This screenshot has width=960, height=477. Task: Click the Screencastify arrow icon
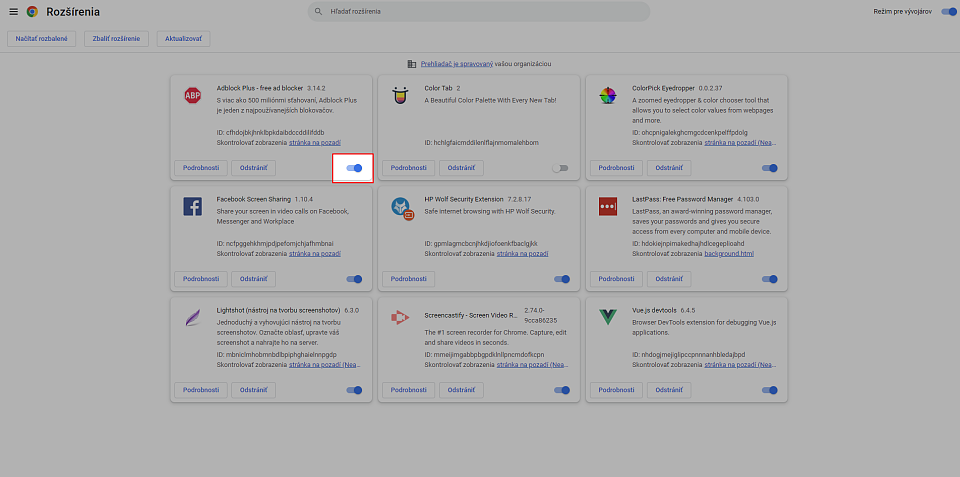(x=400, y=318)
